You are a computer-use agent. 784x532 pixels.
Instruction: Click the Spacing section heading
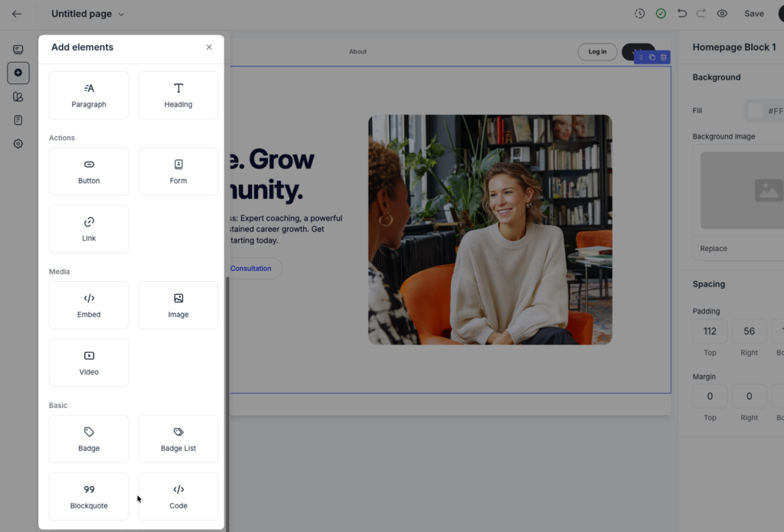(x=708, y=284)
